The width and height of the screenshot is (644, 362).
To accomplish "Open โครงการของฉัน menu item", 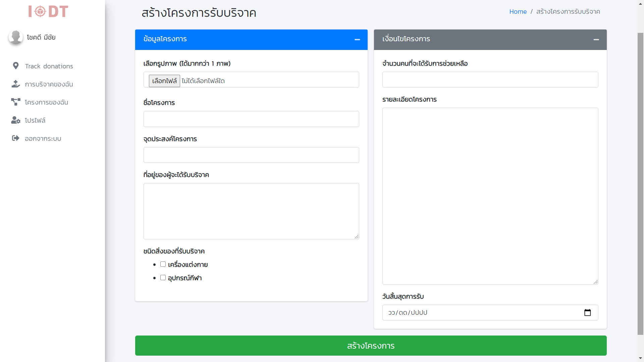I will [46, 103].
